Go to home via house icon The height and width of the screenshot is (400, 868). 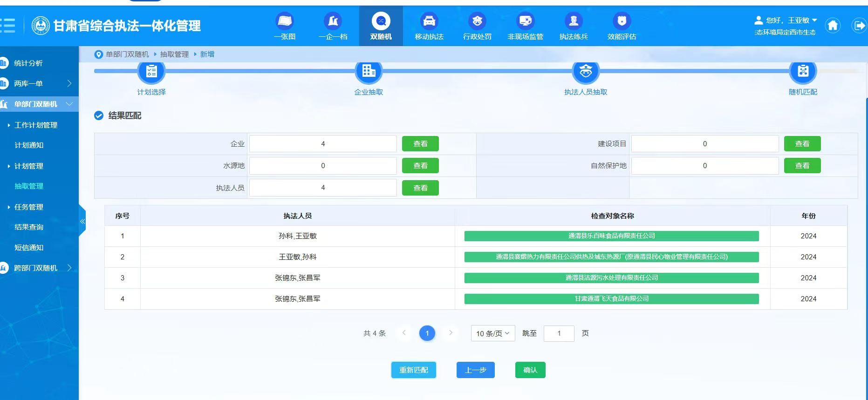pyautogui.click(x=833, y=25)
